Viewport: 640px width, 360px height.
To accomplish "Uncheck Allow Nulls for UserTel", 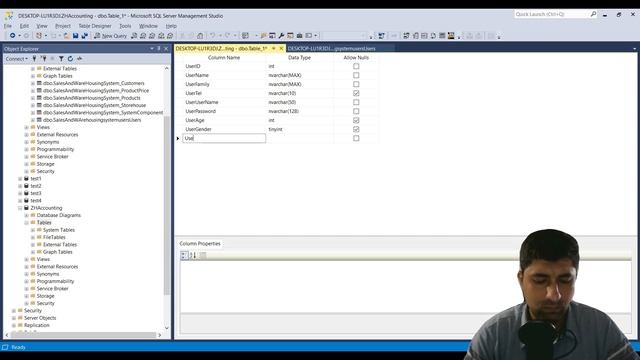I will point(356,93).
